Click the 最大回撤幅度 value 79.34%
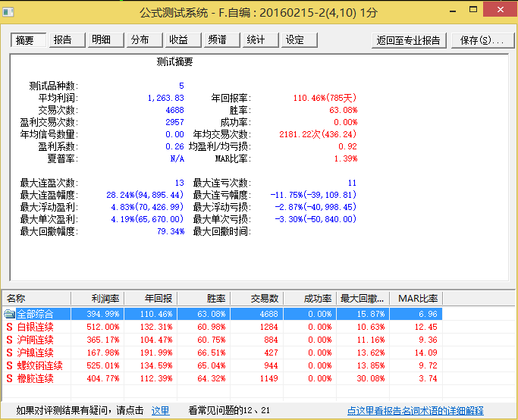Screen dimensions: 518x420 coord(171,231)
